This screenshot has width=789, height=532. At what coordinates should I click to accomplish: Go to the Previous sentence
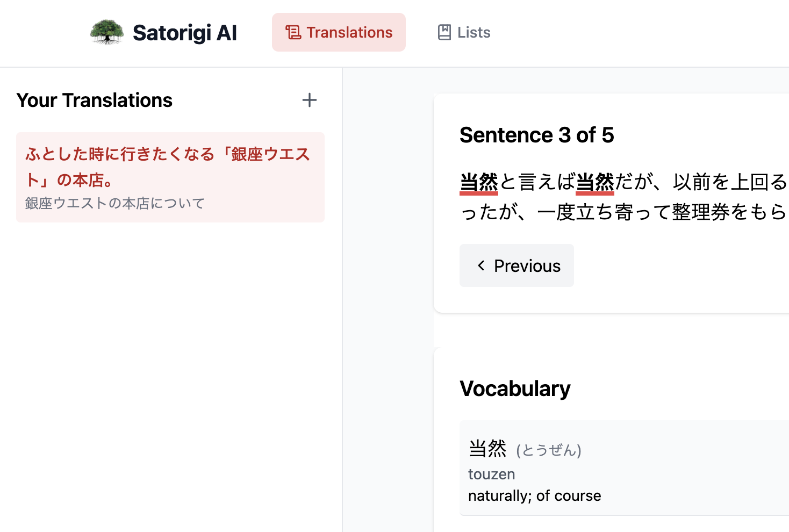[x=517, y=265]
